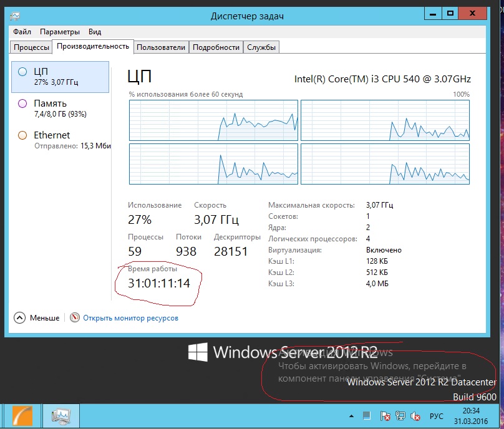Click the Кэш L3 value 4,0 МБ
504x429 pixels.
coord(377,284)
